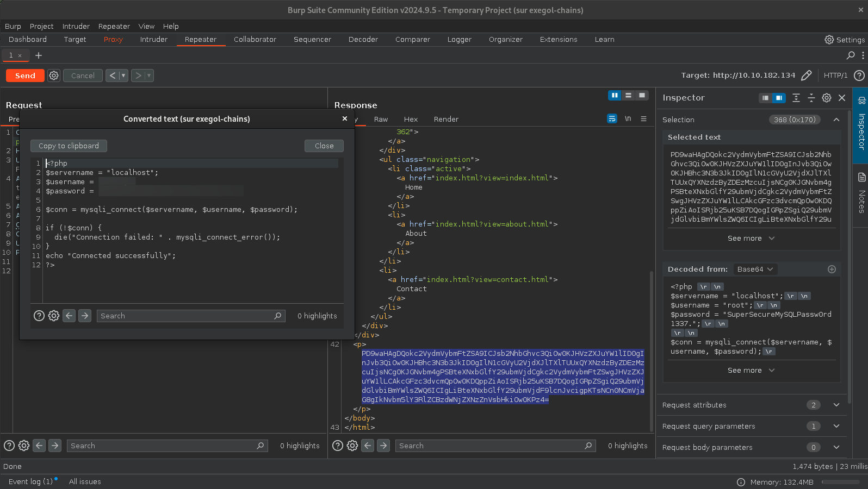868x489 pixels.
Task: Change the Base64 decoding type dropdown
Action: click(755, 269)
